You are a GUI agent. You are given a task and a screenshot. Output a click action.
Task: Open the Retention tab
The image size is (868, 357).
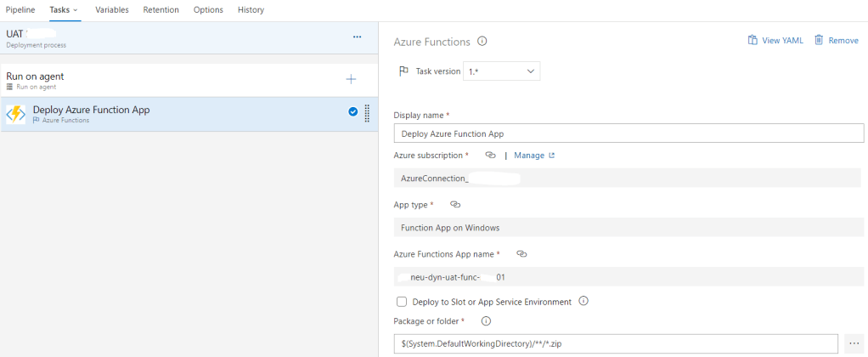pos(161,10)
